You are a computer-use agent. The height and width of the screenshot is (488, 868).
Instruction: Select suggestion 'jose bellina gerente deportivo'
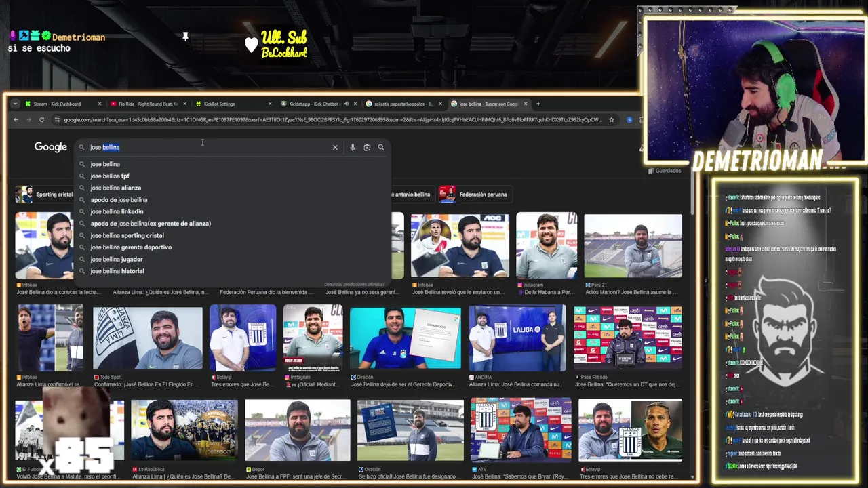(x=232, y=247)
